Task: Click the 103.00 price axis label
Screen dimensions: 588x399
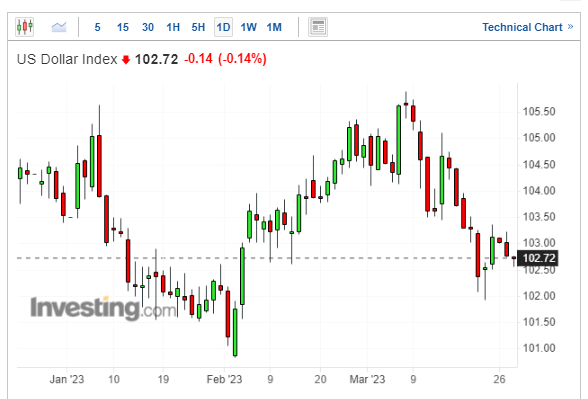Action: click(x=539, y=243)
